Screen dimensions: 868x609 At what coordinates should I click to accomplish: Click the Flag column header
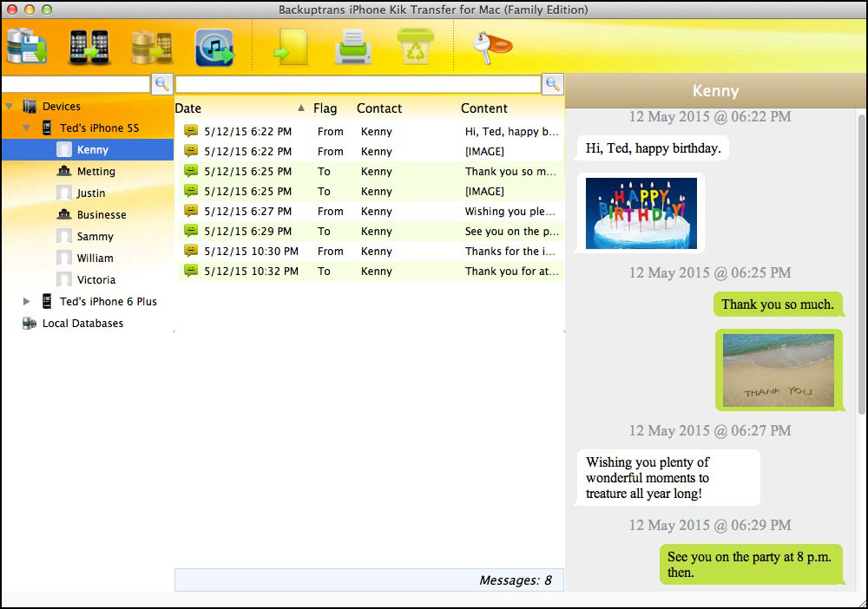[x=325, y=108]
